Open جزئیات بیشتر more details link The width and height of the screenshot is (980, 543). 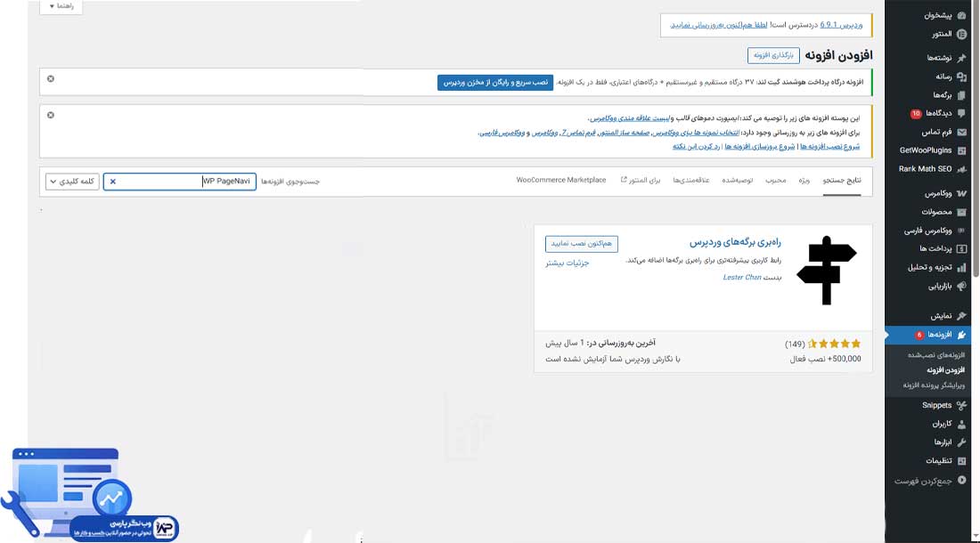[567, 263]
